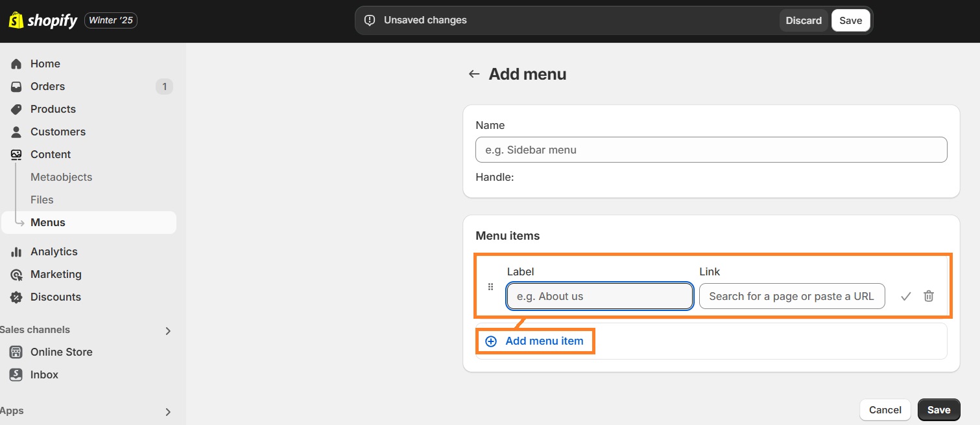
Task: Open the Customers section
Action: click(x=58, y=132)
